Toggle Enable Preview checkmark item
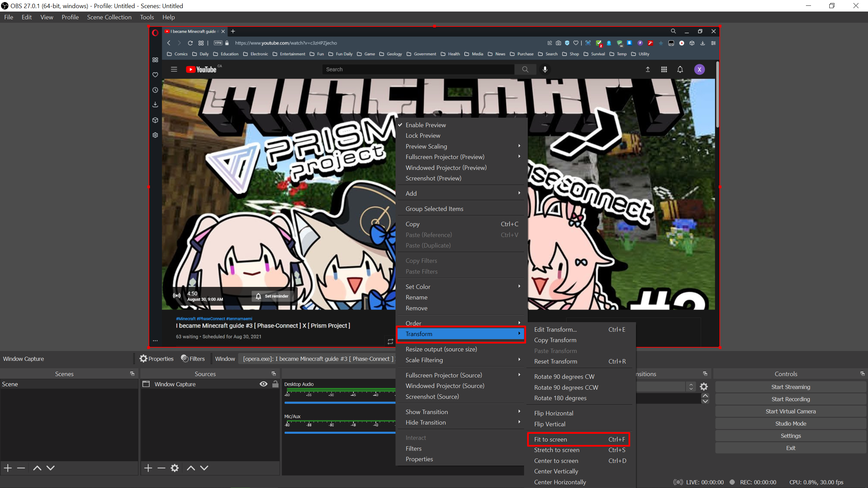Image resolution: width=868 pixels, height=488 pixels. coord(461,125)
